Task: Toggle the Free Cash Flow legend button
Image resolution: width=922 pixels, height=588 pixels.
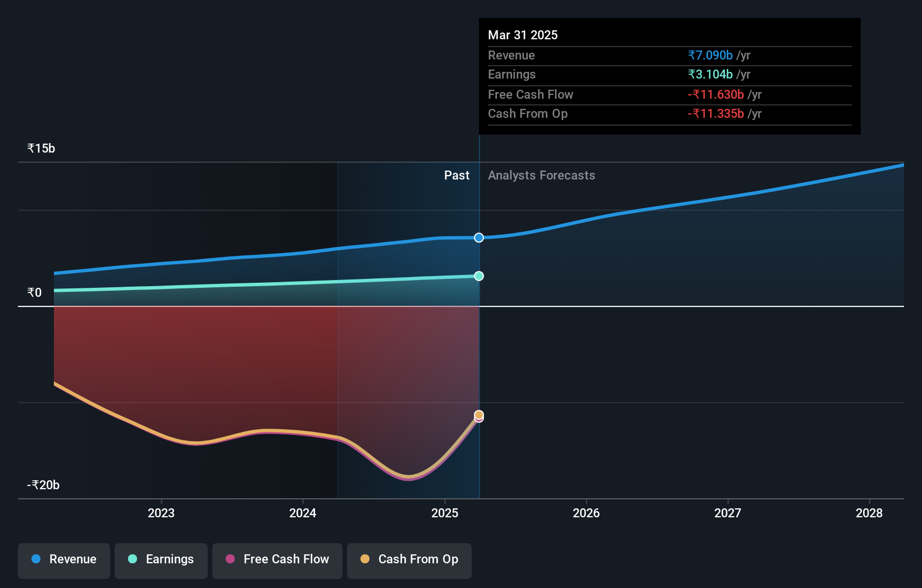Action: (277, 561)
